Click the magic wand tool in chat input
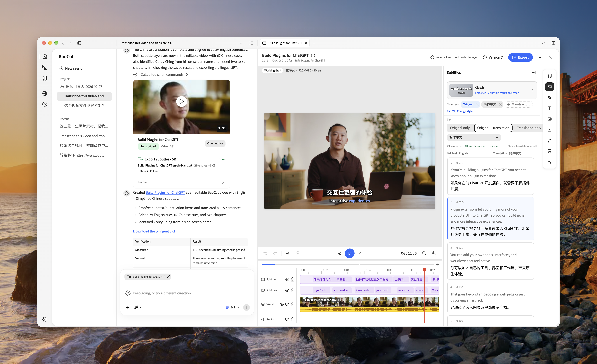 (138, 307)
